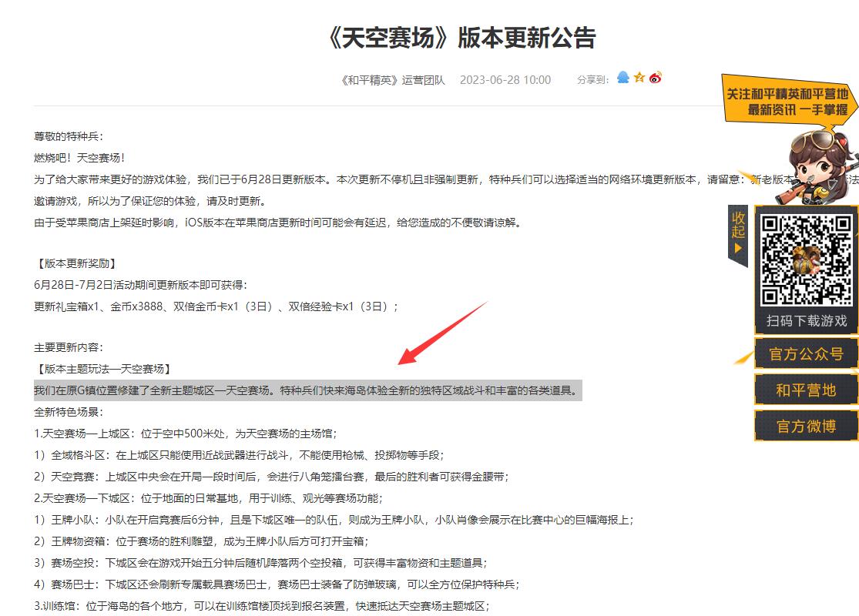Click the 《天空赛场》版本更新公告 title
This screenshot has width=859, height=616.
pos(461,38)
